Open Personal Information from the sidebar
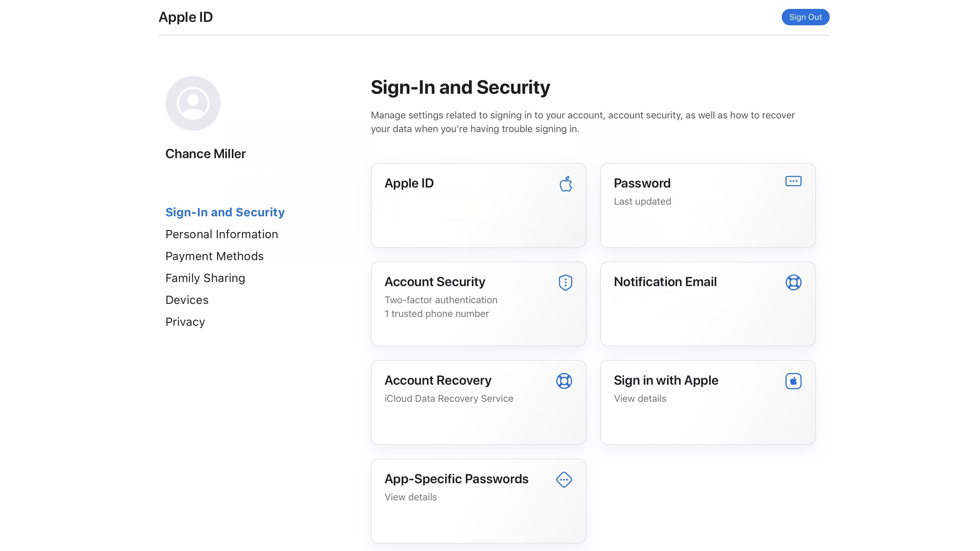This screenshot has height=551, width=980. pyautogui.click(x=222, y=234)
